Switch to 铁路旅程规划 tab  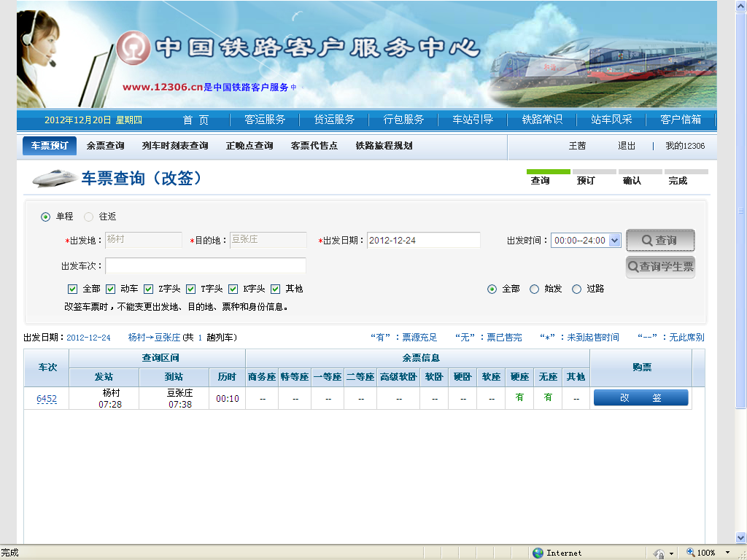point(384,146)
